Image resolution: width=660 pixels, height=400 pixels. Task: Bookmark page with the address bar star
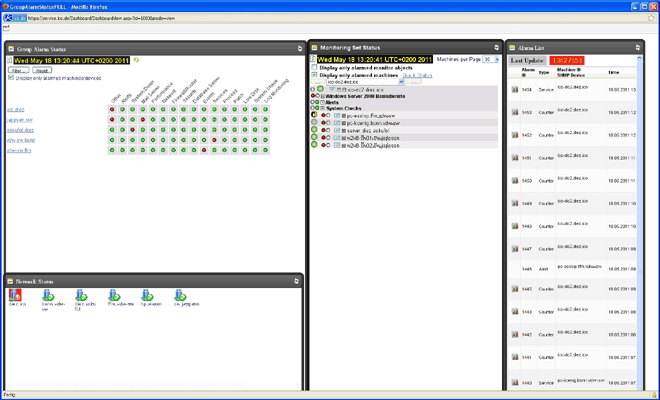click(652, 18)
